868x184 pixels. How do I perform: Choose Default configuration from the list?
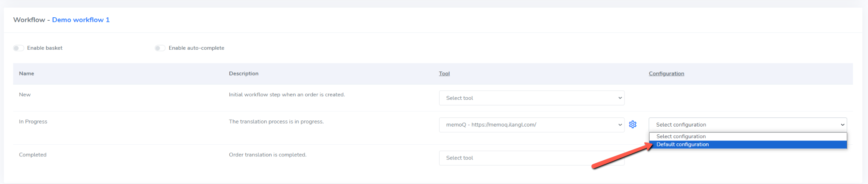(748, 145)
